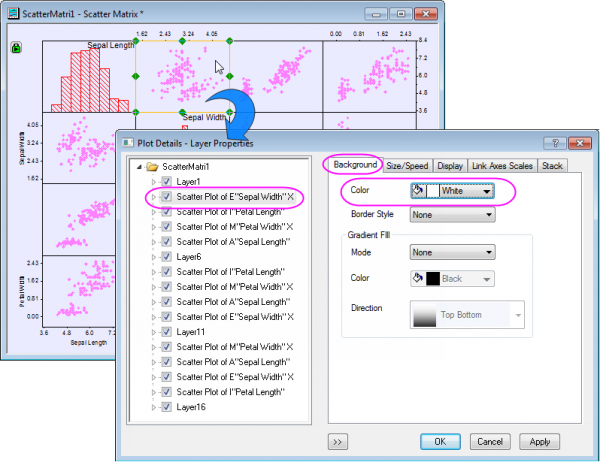Uncheck the Layer6 checkbox
The image size is (600, 462).
[166, 256]
